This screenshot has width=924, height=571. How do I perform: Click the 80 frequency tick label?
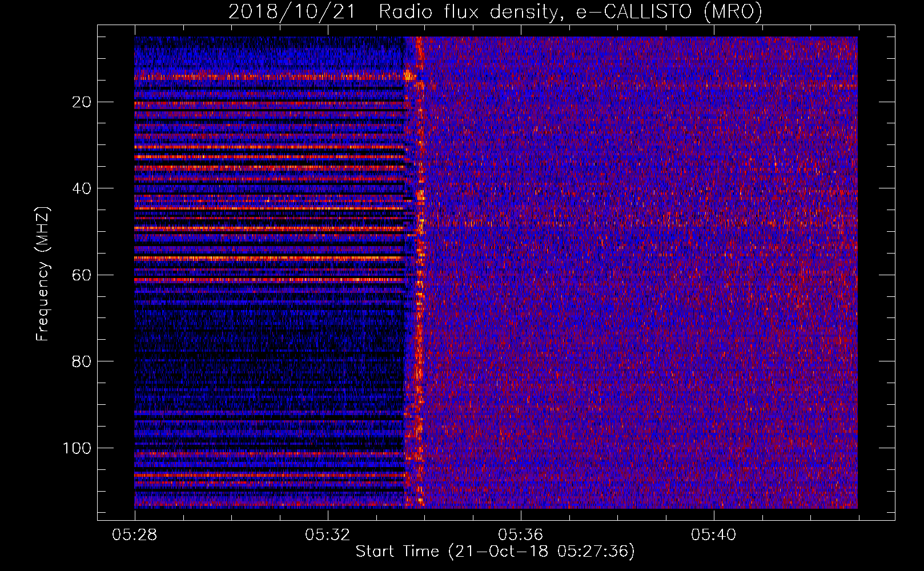coord(82,361)
